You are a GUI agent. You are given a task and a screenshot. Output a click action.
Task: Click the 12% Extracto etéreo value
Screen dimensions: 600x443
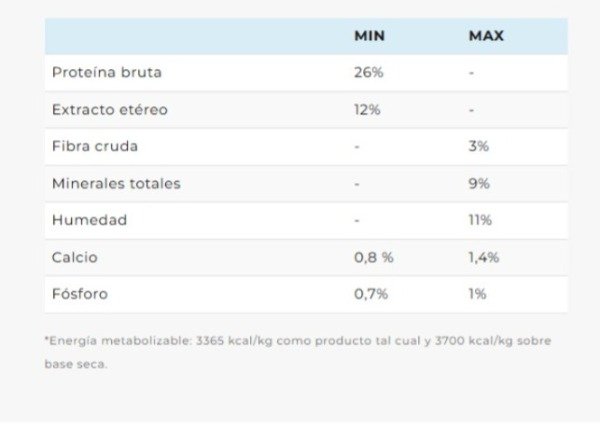367,110
